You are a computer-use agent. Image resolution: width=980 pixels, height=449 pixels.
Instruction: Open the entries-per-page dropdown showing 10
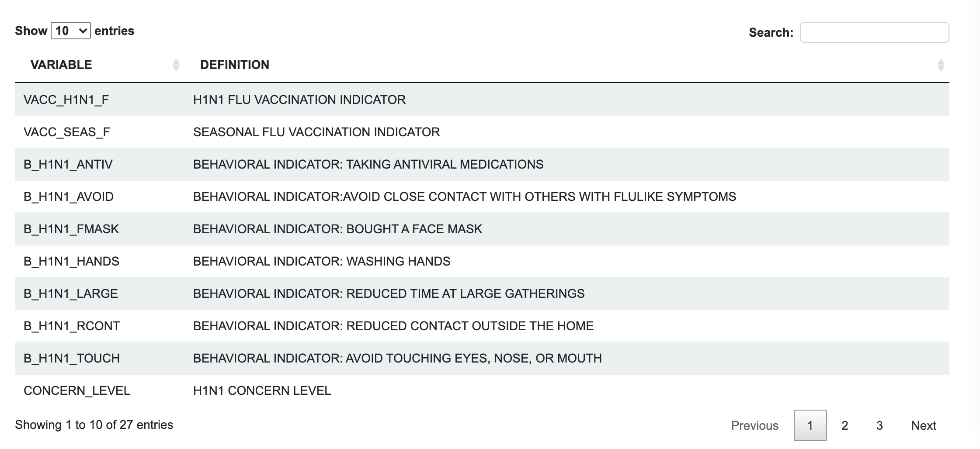(x=71, y=31)
